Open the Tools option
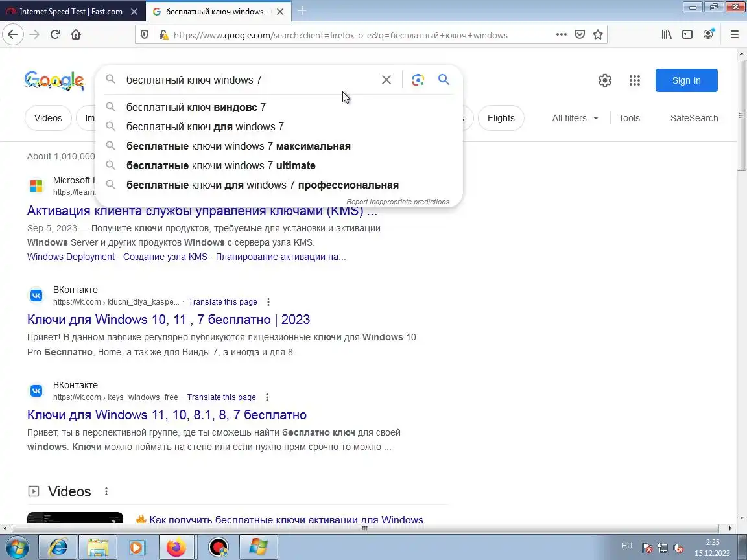The height and width of the screenshot is (560, 747). pyautogui.click(x=629, y=118)
